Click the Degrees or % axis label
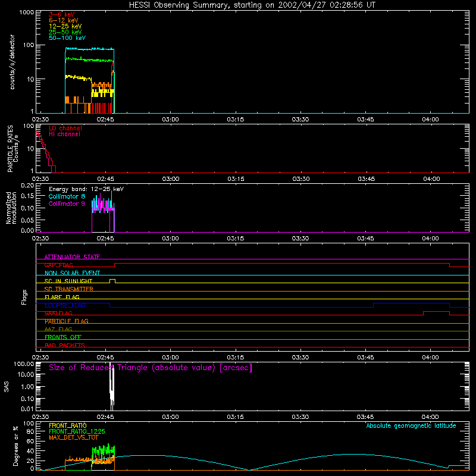 [15, 446]
